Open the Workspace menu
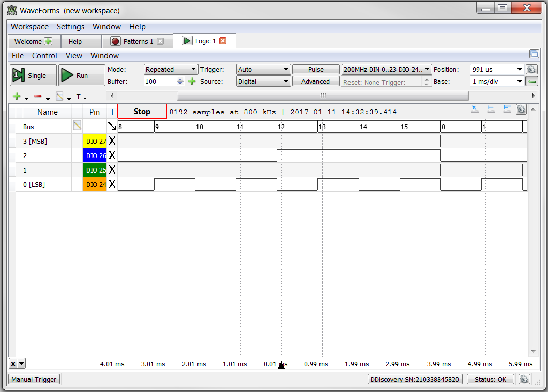This screenshot has height=392, width=548. (x=29, y=27)
